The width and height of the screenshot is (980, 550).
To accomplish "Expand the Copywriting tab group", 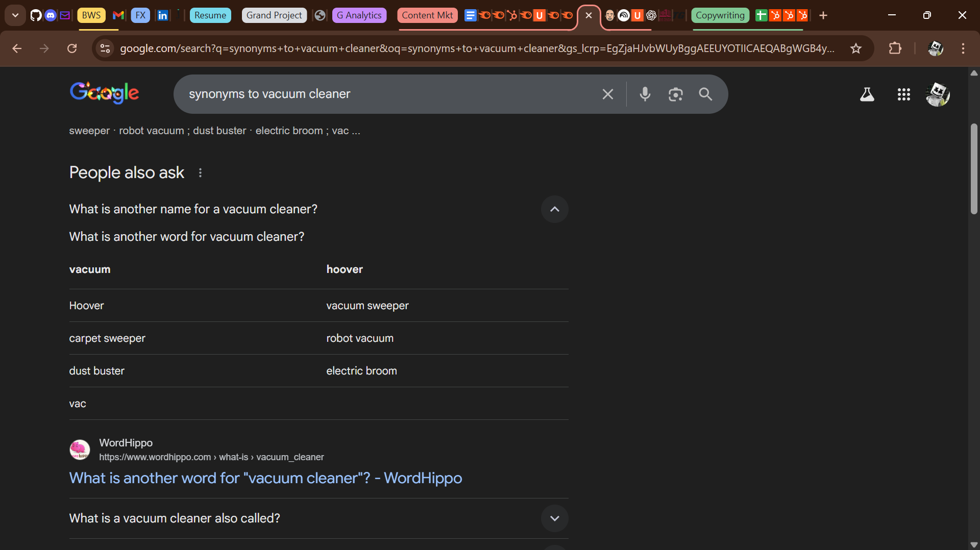I will pyautogui.click(x=720, y=15).
